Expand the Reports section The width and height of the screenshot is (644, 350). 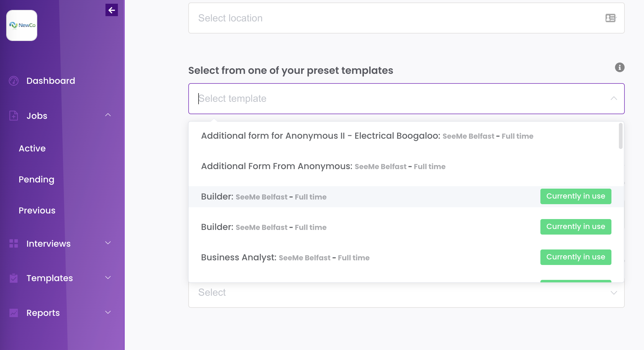point(108,312)
